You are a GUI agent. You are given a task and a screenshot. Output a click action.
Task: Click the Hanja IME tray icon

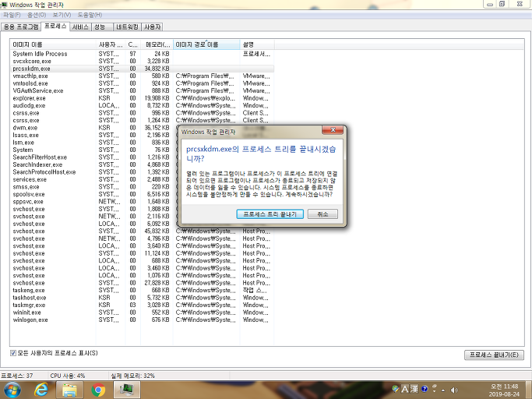click(x=414, y=389)
